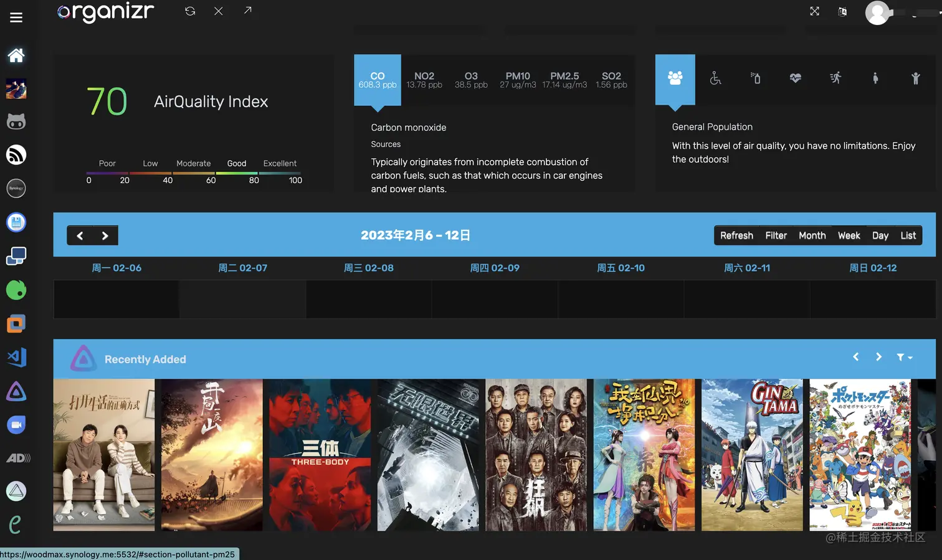Open the RSS feed sidebar tab

click(x=16, y=154)
